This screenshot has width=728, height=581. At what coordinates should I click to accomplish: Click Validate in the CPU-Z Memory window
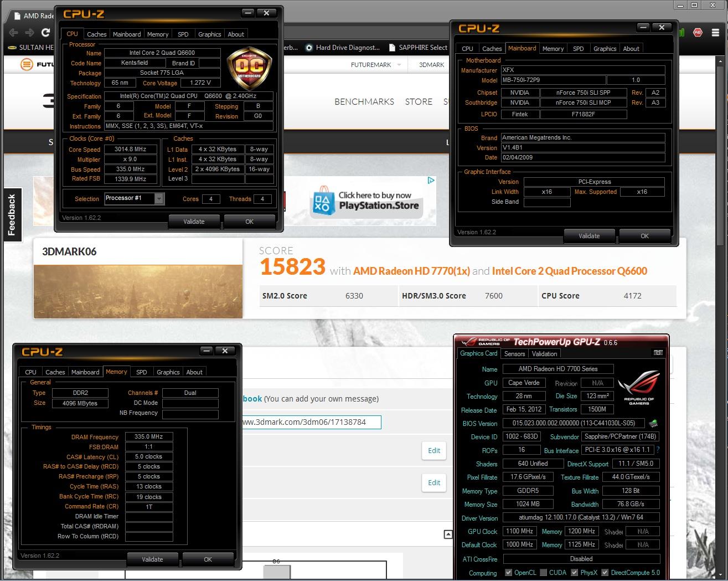tap(152, 559)
